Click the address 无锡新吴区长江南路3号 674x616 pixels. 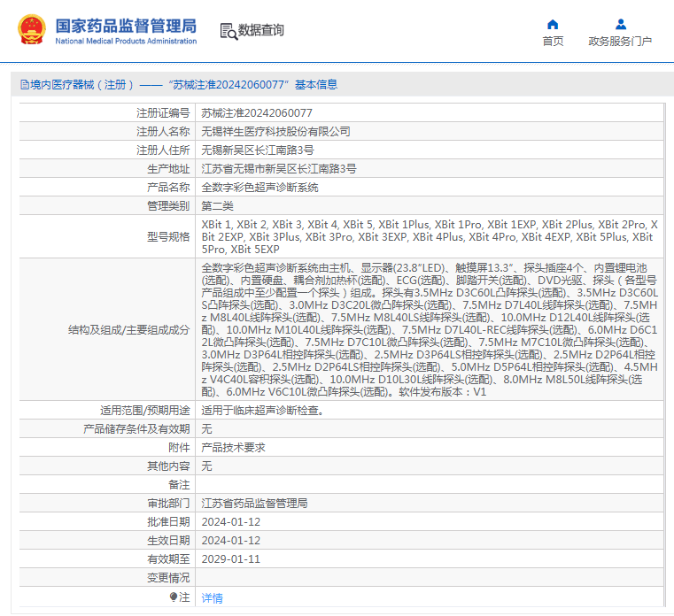258,150
